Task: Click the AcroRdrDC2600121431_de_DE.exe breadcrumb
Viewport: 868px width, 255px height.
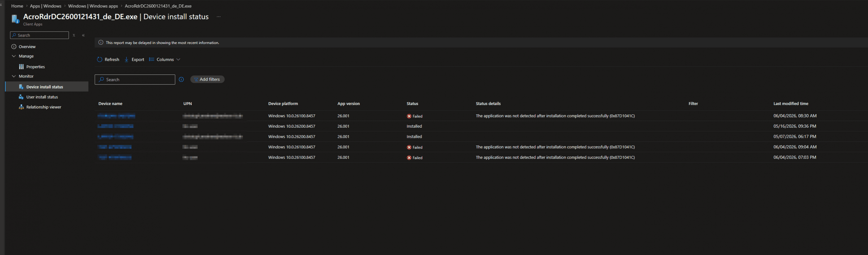Action: click(x=158, y=6)
